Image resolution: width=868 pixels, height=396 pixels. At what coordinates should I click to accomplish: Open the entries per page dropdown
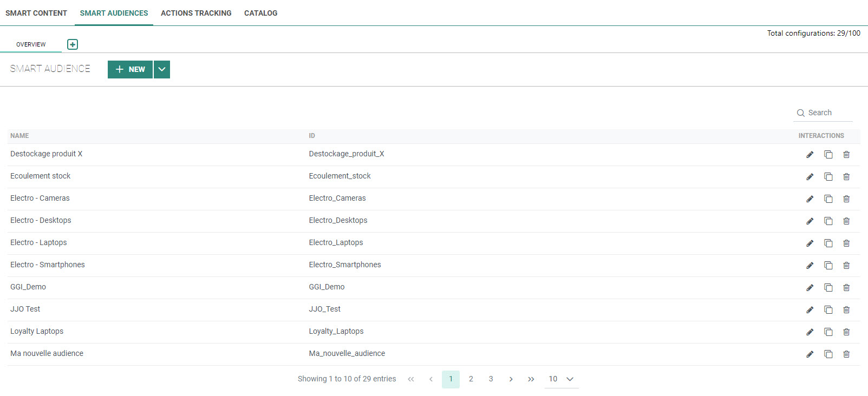click(561, 379)
